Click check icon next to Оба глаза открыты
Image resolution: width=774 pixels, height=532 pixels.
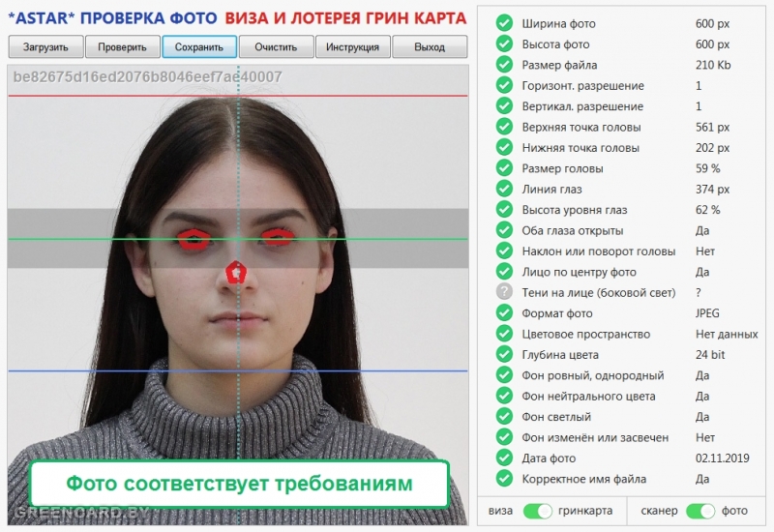click(504, 230)
